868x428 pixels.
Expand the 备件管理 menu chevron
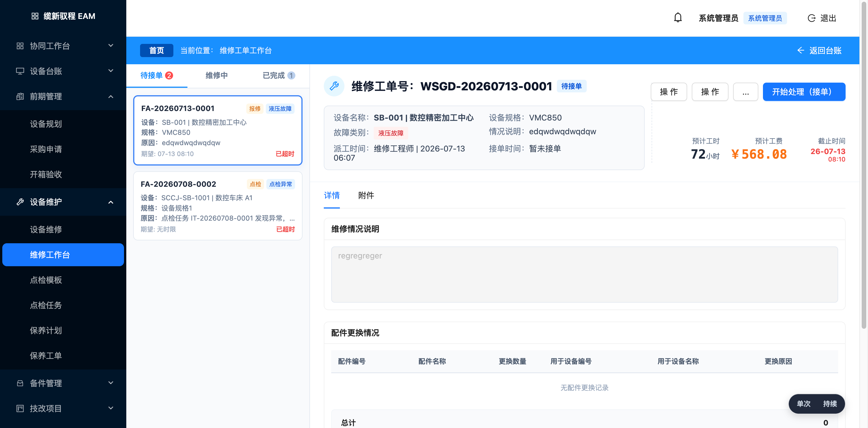tap(111, 383)
